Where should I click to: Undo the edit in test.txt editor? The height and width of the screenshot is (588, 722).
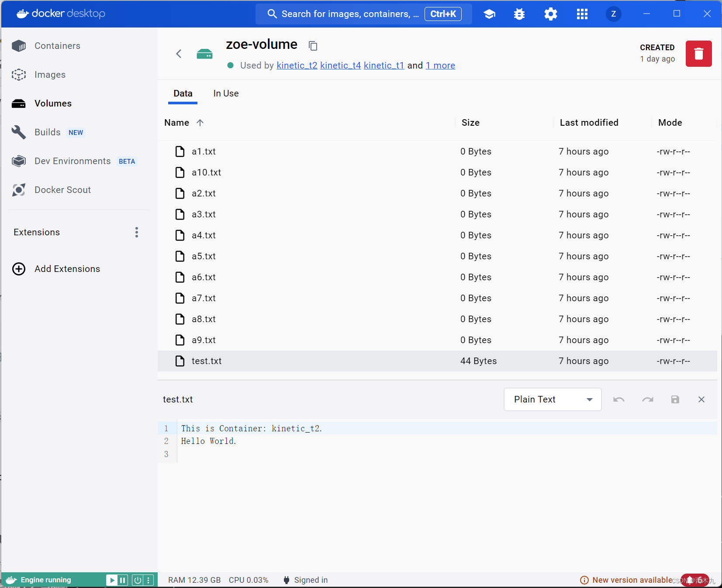pos(619,399)
